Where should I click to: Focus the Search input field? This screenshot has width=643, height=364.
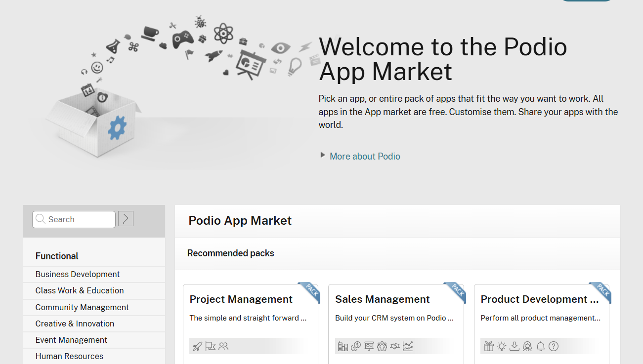74,219
